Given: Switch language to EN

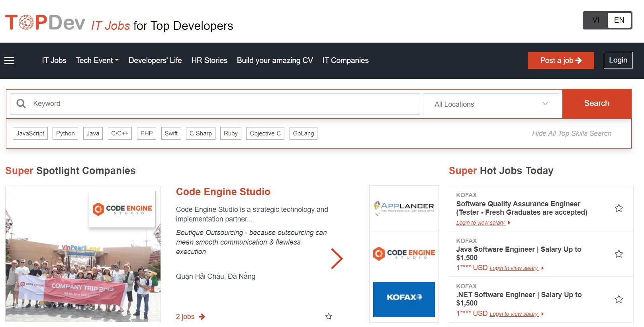Looking at the screenshot, I should point(619,20).
